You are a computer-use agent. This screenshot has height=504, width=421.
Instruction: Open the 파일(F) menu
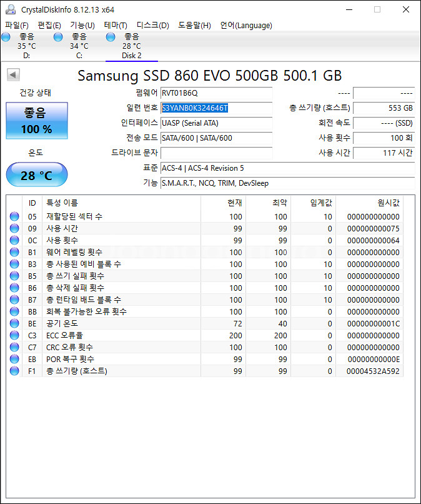(17, 26)
